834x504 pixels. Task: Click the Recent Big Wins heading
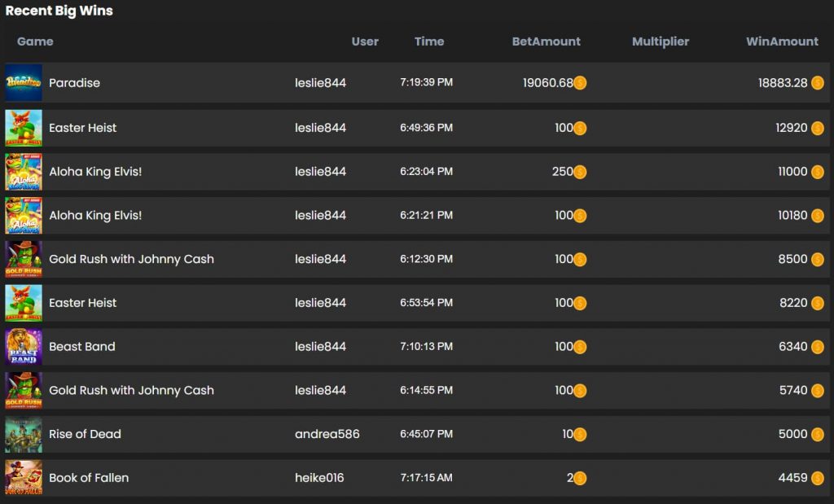(59, 11)
